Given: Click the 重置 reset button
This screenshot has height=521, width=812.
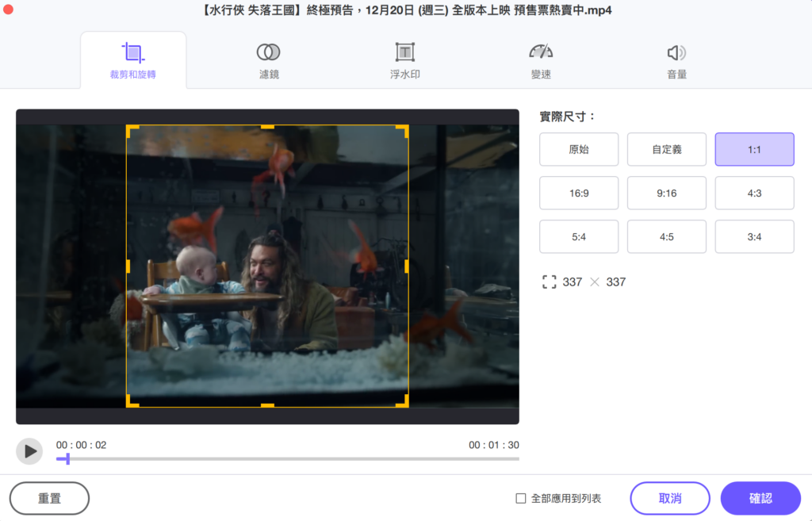Looking at the screenshot, I should point(50,498).
